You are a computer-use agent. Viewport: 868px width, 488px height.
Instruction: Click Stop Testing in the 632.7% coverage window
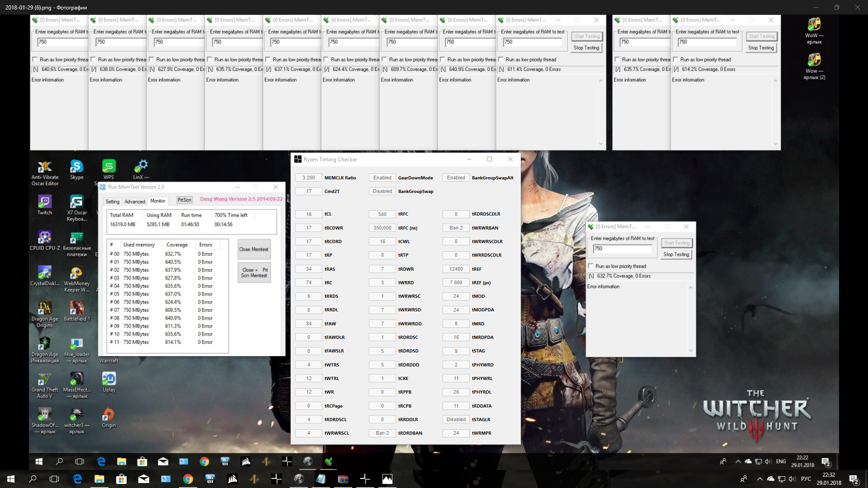[676, 254]
